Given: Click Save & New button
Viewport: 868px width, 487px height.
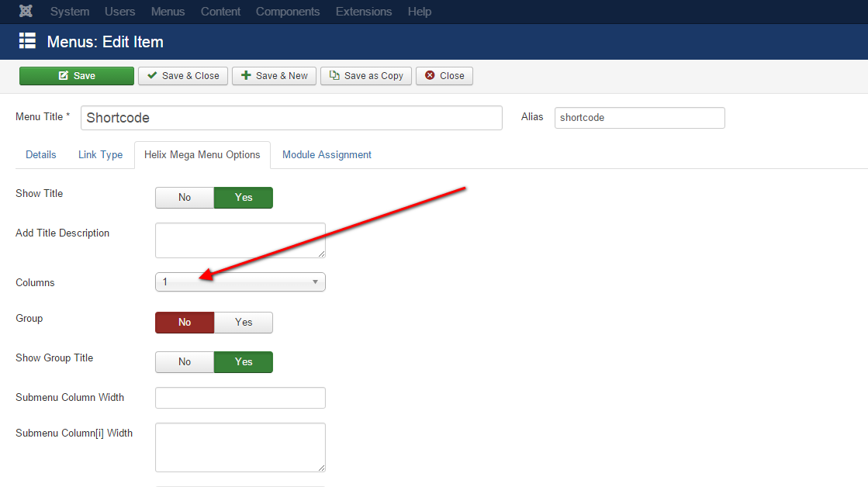Looking at the screenshot, I should click(274, 76).
